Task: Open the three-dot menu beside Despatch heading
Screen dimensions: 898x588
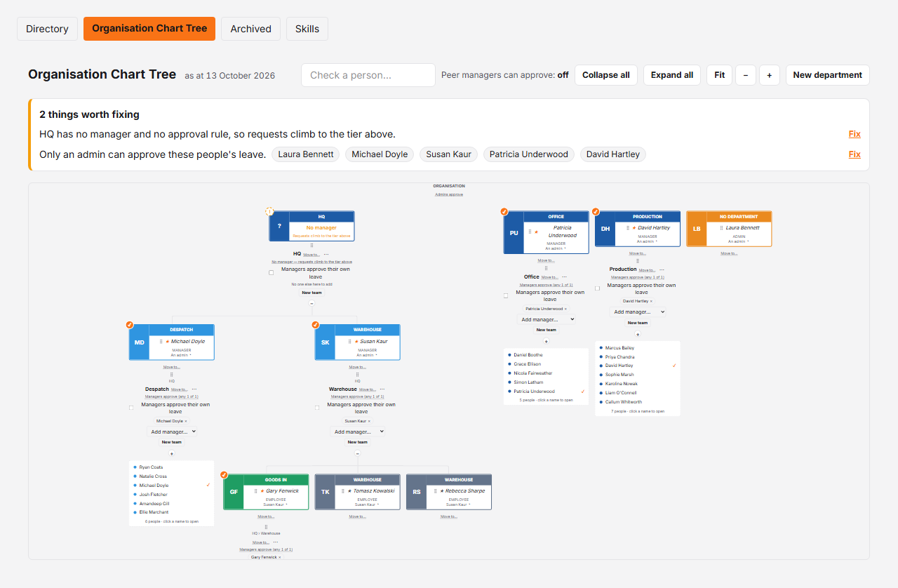Action: point(194,389)
